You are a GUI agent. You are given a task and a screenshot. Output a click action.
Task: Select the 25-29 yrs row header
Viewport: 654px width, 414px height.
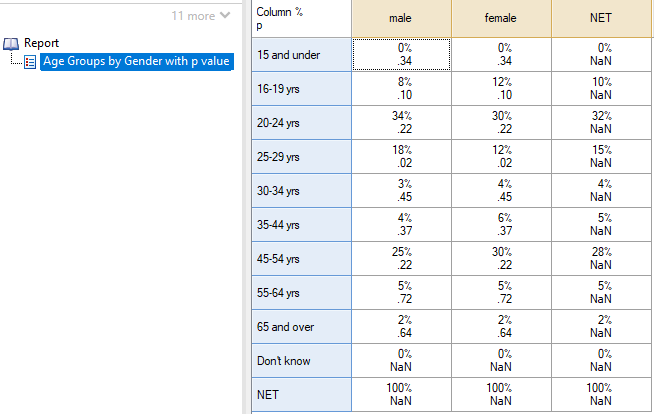(x=302, y=157)
